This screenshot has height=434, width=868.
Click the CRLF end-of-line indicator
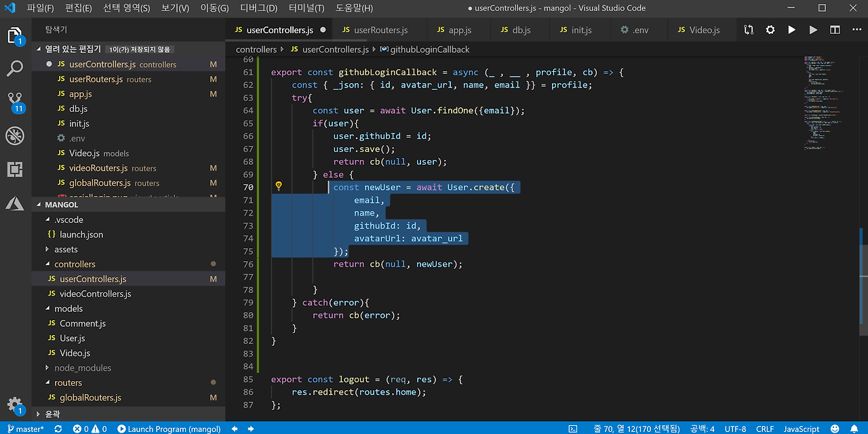pyautogui.click(x=765, y=429)
